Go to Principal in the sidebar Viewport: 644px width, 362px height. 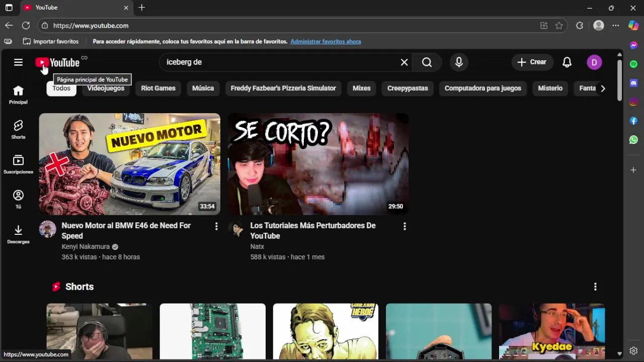pyautogui.click(x=18, y=95)
